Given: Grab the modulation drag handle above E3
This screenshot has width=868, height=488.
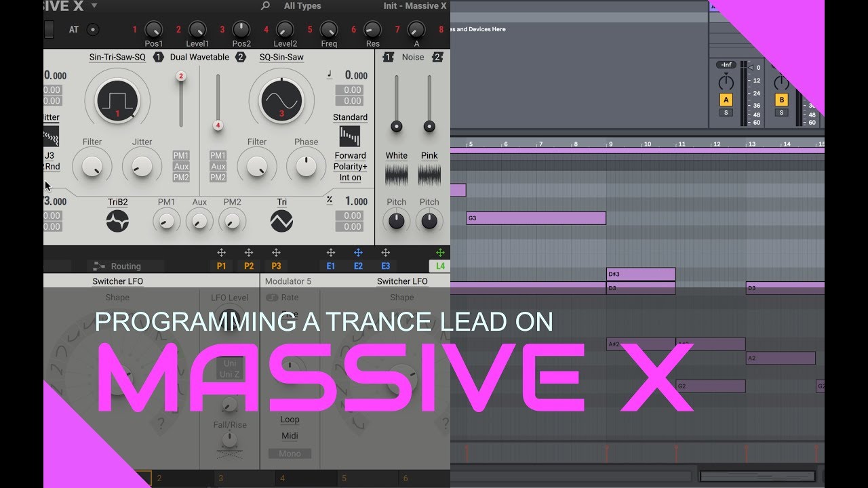Looking at the screenshot, I should coord(385,253).
